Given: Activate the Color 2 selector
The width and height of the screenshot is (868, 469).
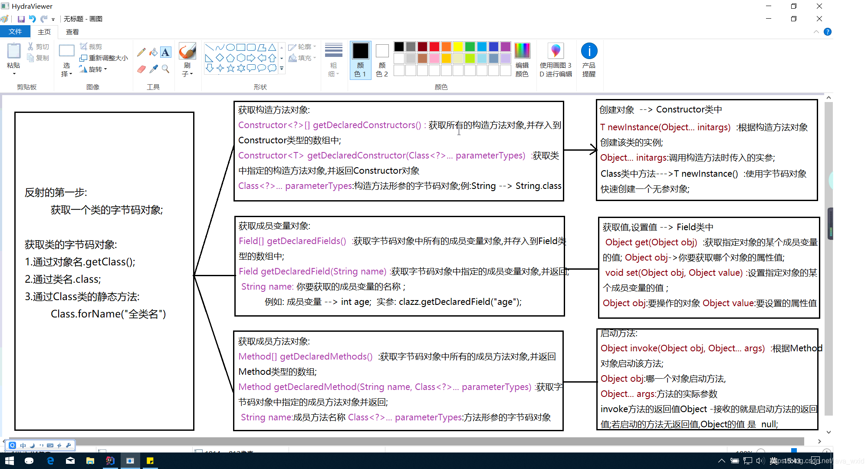Looking at the screenshot, I should [382, 60].
